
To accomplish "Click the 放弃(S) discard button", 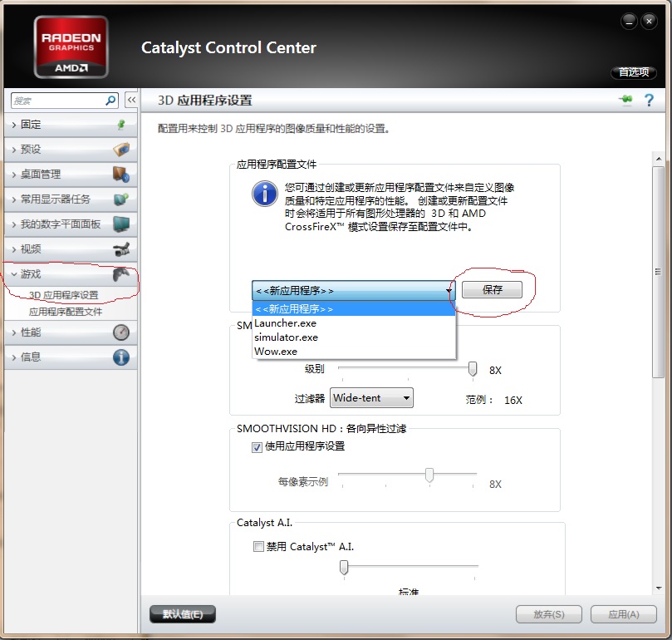I will pyautogui.click(x=549, y=614).
